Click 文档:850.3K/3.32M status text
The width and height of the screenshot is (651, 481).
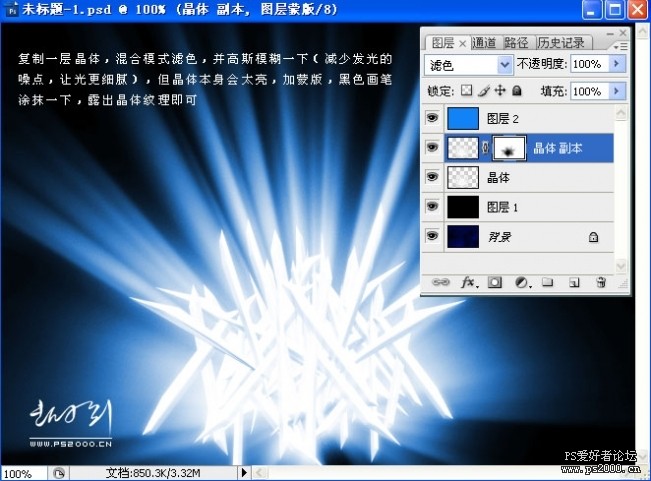[x=153, y=473]
